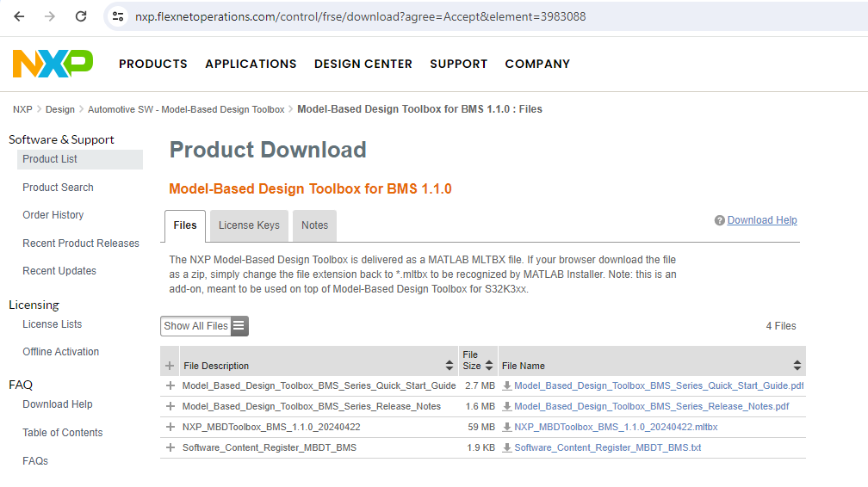Click the Download Help question mark icon
Viewport: 868px width, 487px height.
click(x=719, y=221)
